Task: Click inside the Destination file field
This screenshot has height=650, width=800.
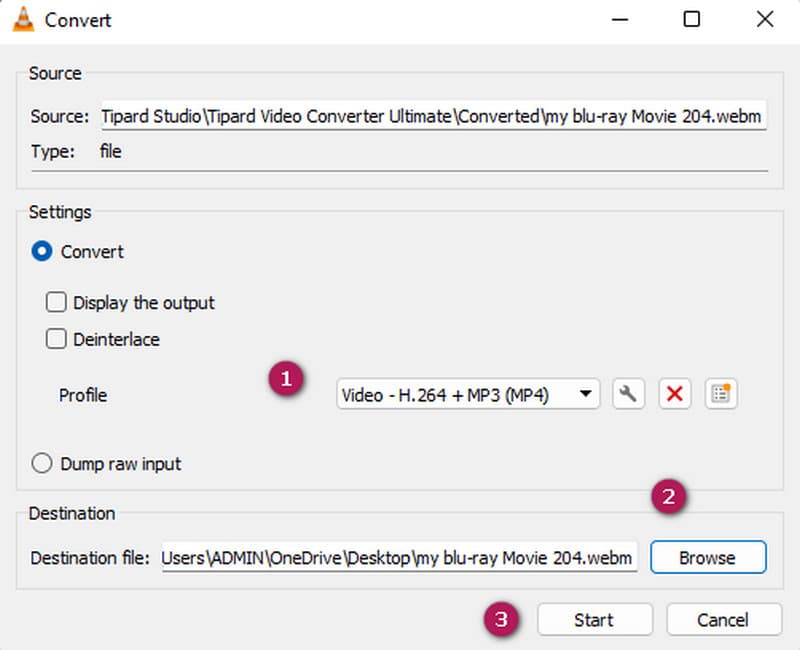Action: coord(398,558)
